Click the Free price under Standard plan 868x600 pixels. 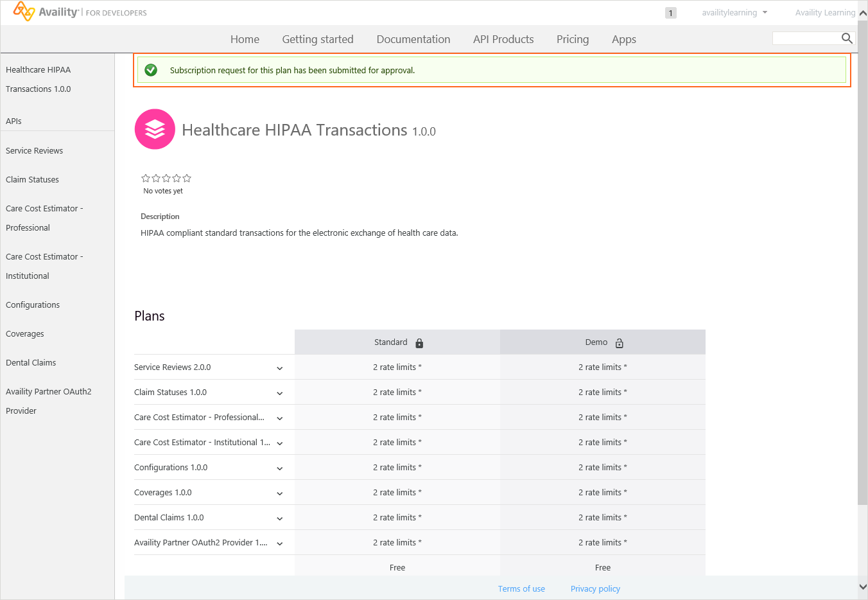397,567
